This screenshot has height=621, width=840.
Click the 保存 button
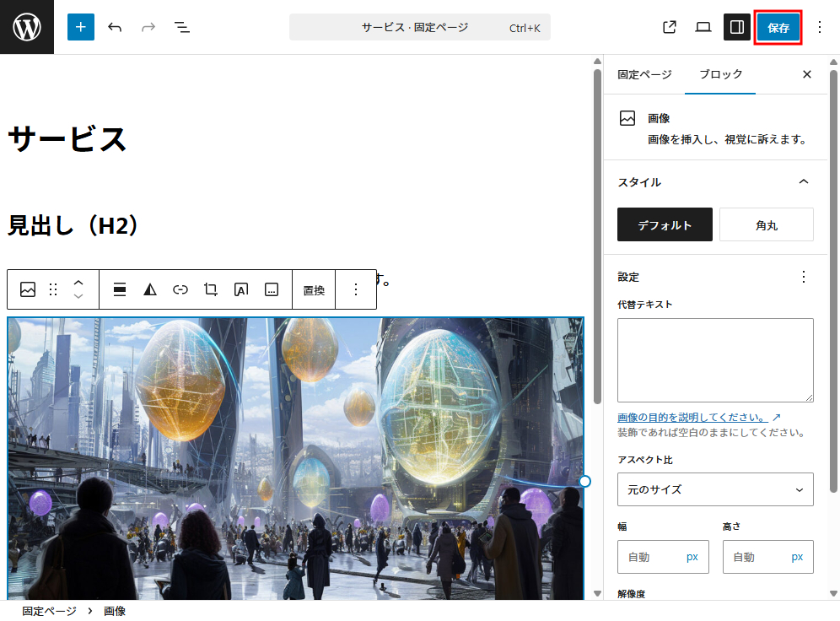point(778,27)
